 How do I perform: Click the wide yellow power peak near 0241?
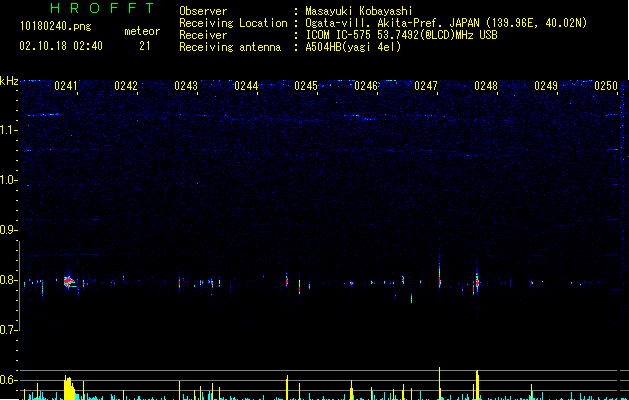coord(69,388)
